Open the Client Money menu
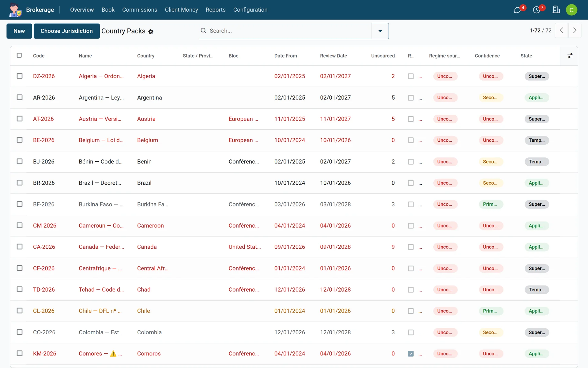 click(x=181, y=10)
